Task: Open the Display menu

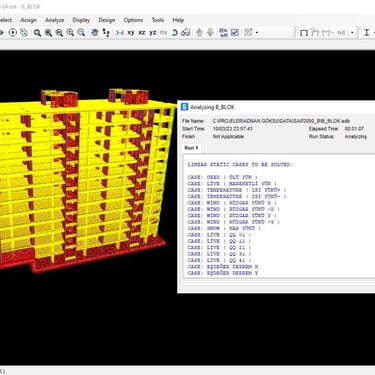Action: pyautogui.click(x=81, y=20)
